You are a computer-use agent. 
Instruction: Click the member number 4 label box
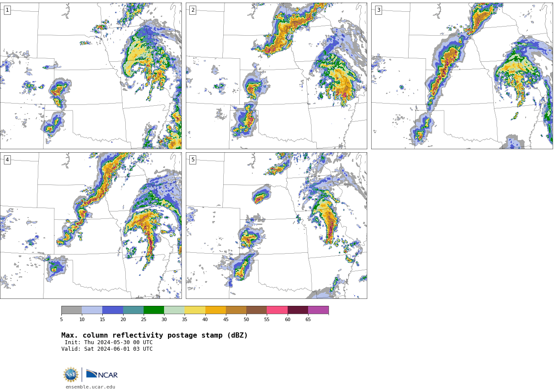pos(7,160)
